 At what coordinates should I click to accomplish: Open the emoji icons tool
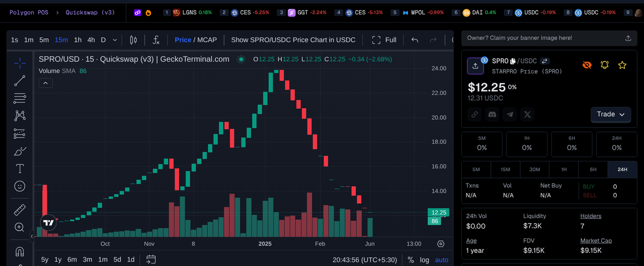[x=20, y=186]
